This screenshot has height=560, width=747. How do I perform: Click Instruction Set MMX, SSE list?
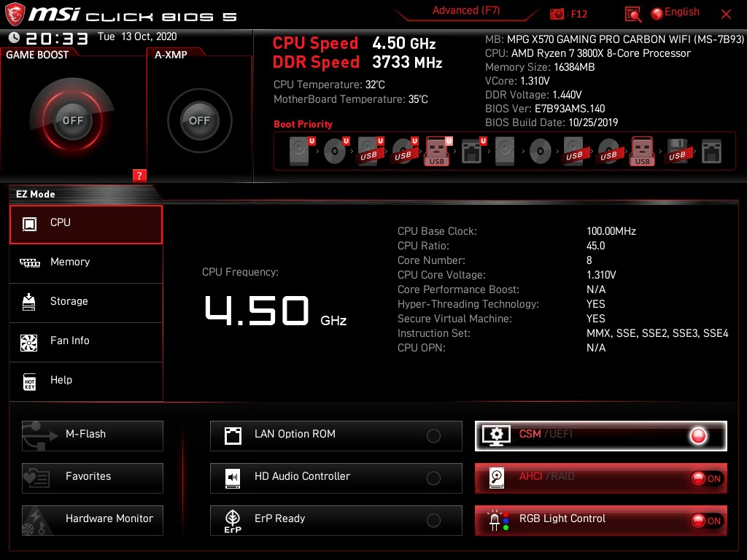click(657, 333)
